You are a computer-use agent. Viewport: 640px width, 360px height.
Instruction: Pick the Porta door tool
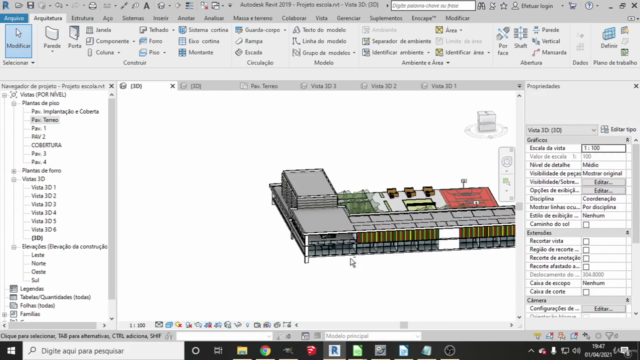click(x=74, y=39)
